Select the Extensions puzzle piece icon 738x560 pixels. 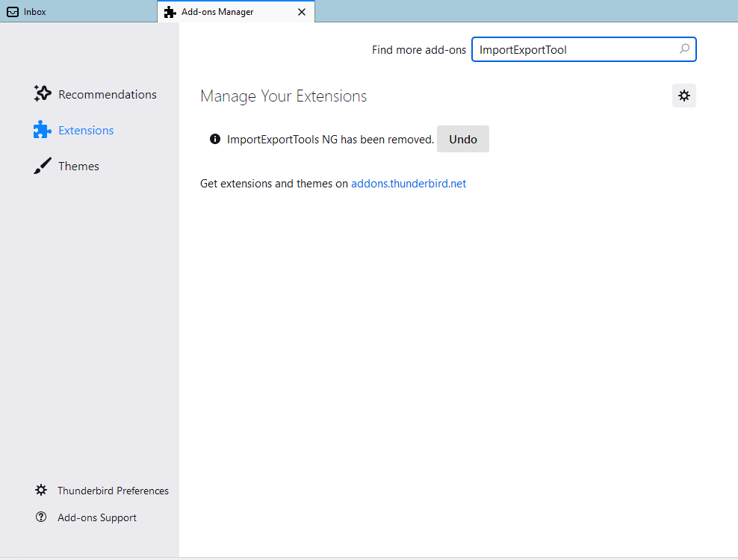pos(43,130)
